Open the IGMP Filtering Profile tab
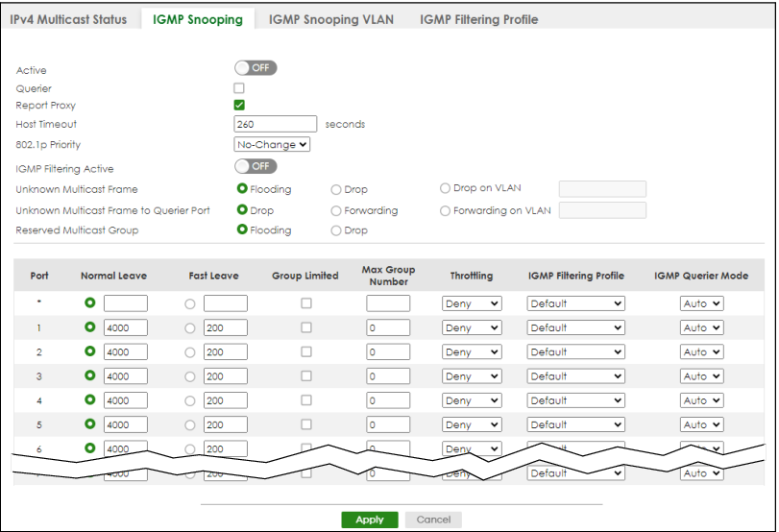The height and width of the screenshot is (532, 779). (478, 19)
